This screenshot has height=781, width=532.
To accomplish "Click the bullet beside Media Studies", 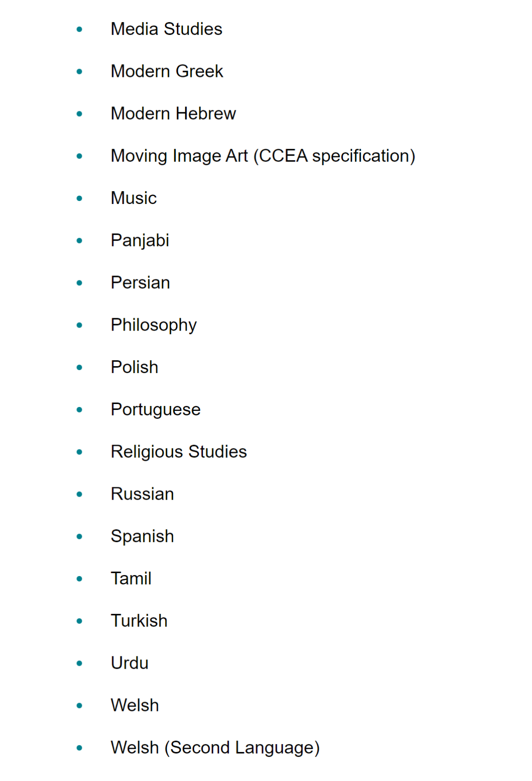I will tap(79, 30).
